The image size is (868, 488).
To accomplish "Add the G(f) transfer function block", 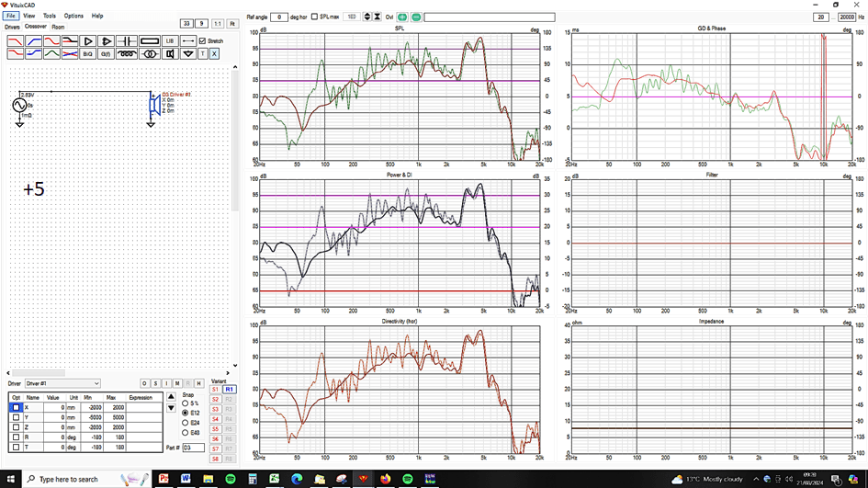I will click(x=106, y=53).
